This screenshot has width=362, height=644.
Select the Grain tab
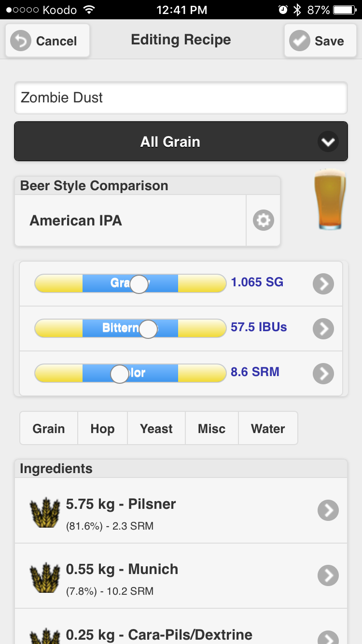(49, 428)
